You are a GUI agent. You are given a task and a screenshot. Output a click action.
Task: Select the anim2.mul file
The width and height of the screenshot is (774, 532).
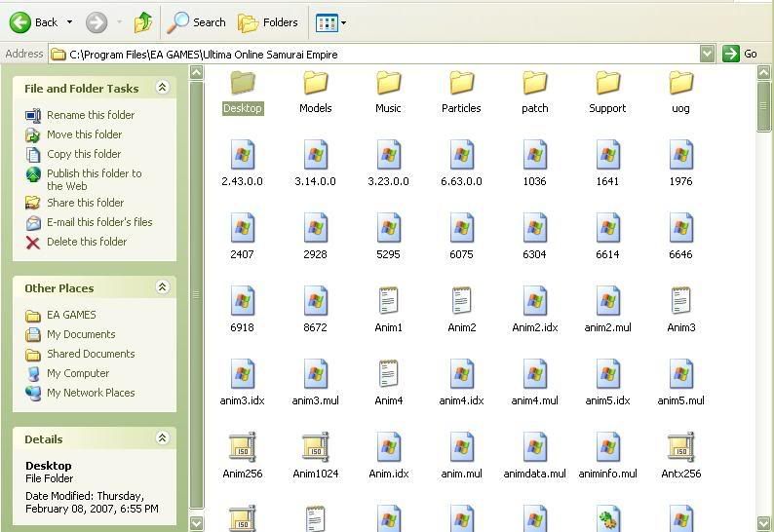tap(607, 310)
